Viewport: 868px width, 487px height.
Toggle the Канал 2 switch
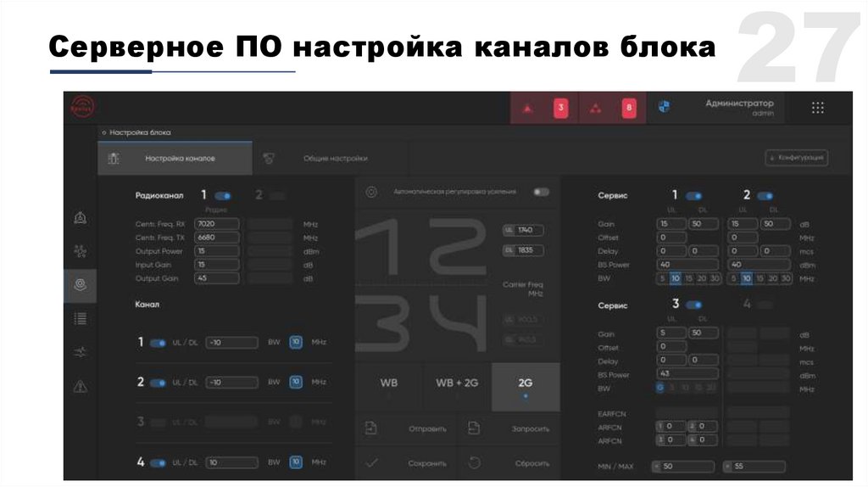pyautogui.click(x=158, y=383)
